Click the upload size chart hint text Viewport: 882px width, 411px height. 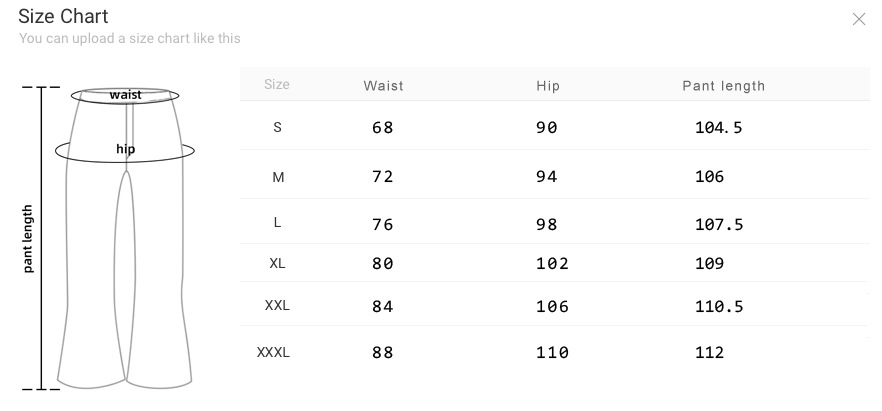point(129,39)
